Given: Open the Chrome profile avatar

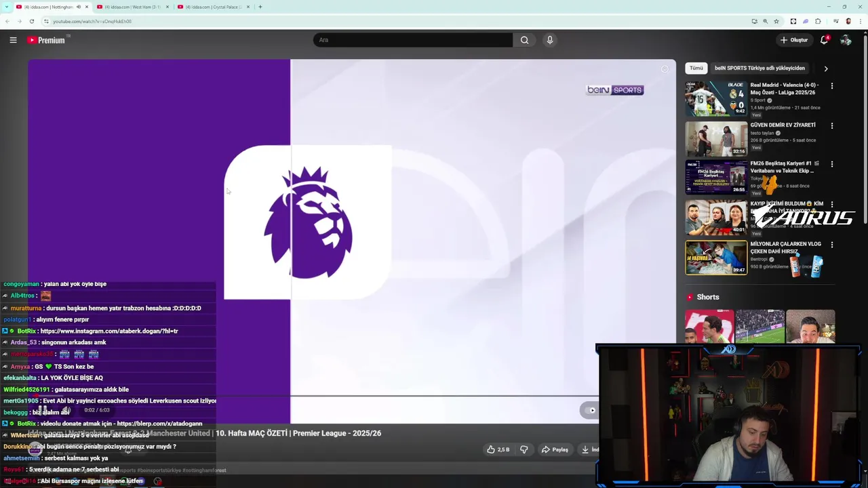Looking at the screenshot, I should click(848, 21).
